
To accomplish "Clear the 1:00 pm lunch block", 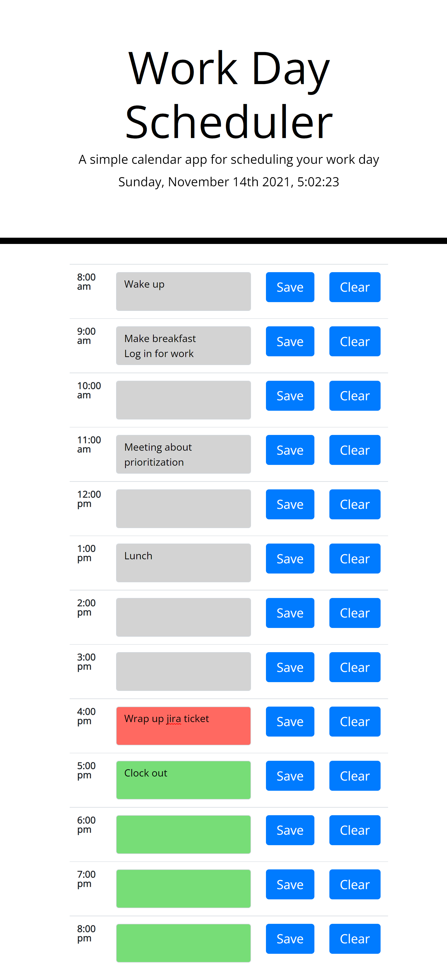I will pos(354,558).
